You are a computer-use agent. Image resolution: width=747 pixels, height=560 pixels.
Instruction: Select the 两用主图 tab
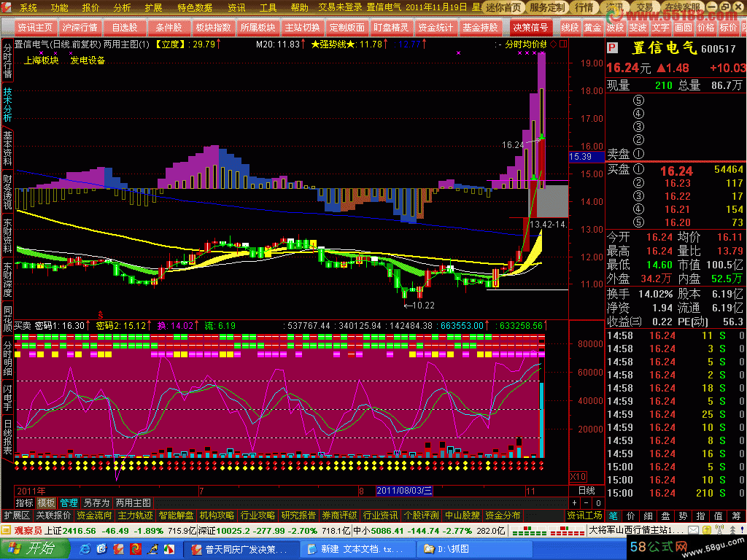[133, 503]
